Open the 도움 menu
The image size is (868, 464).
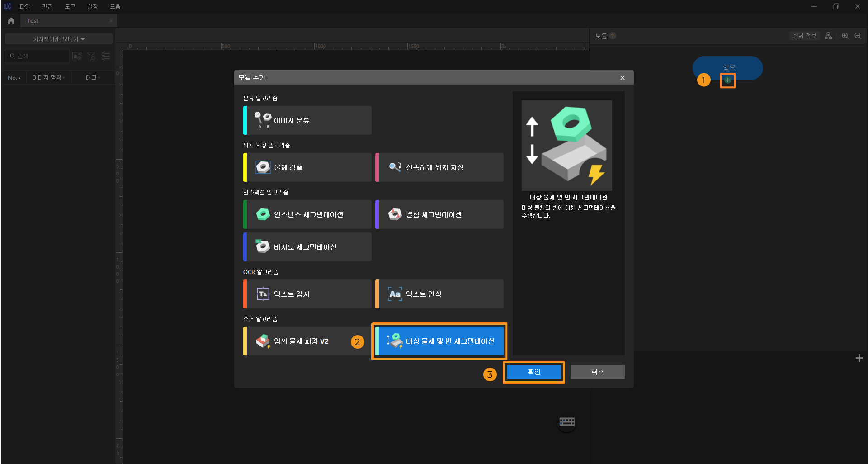115,6
